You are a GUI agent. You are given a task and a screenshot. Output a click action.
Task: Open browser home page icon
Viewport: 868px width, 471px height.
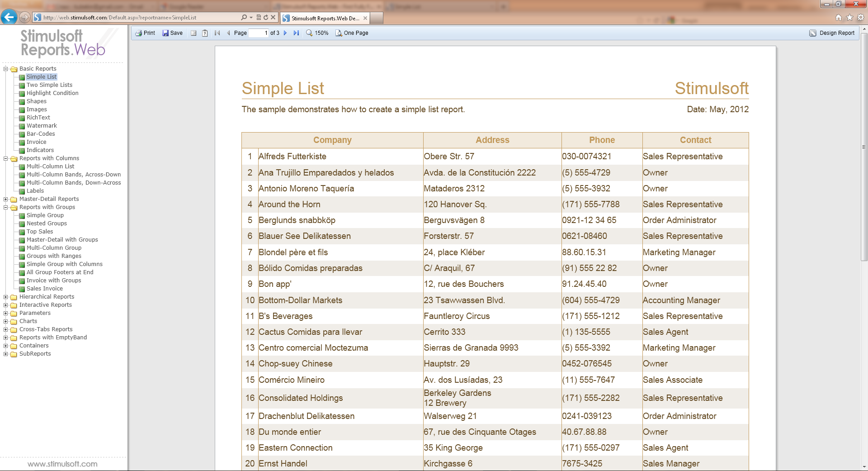coord(839,18)
